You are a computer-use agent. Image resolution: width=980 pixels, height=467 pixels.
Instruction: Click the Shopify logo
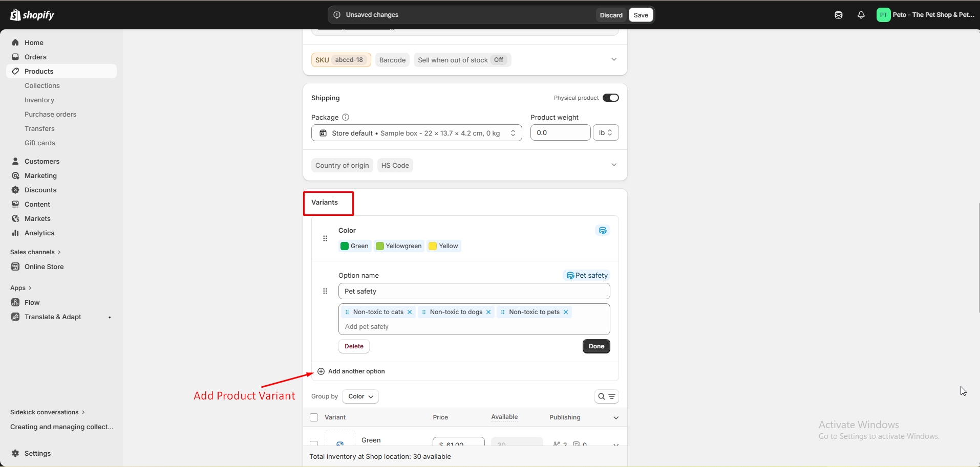tap(32, 15)
